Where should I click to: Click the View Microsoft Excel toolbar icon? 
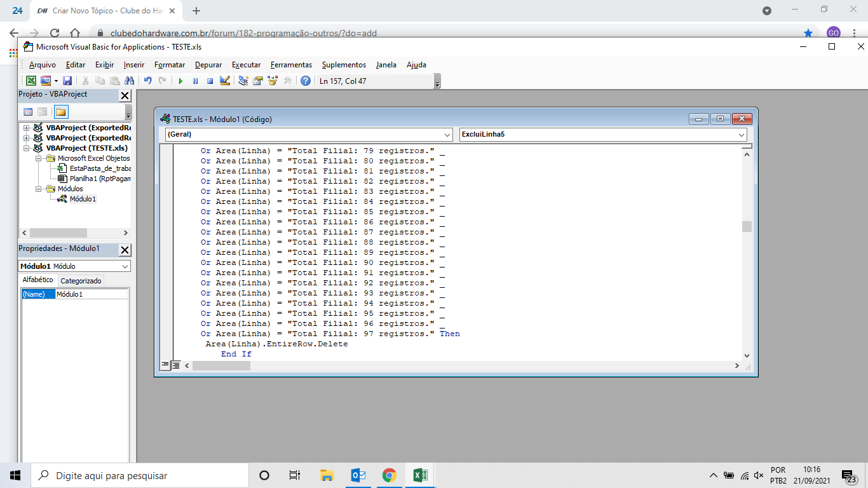coord(31,81)
